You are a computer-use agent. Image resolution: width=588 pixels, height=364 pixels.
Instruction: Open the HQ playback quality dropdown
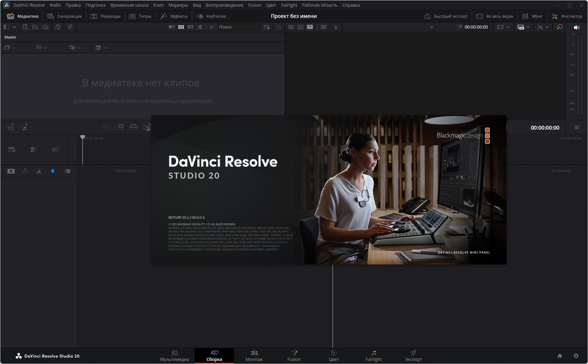[x=528, y=27]
